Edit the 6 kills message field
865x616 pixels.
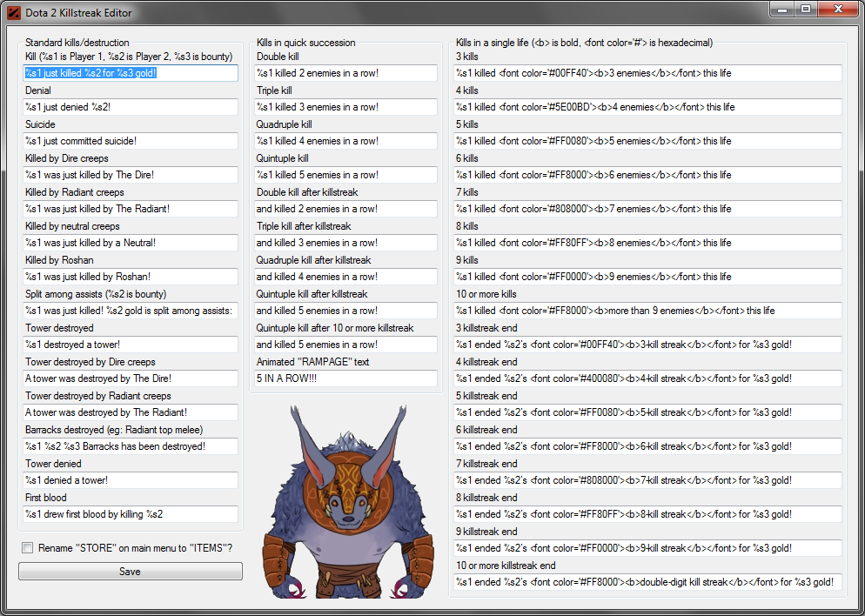648,175
